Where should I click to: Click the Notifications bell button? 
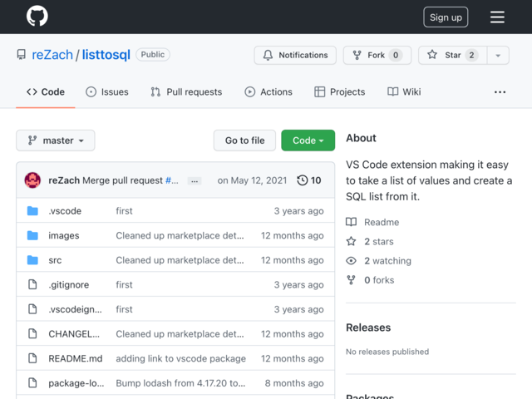pyautogui.click(x=295, y=55)
